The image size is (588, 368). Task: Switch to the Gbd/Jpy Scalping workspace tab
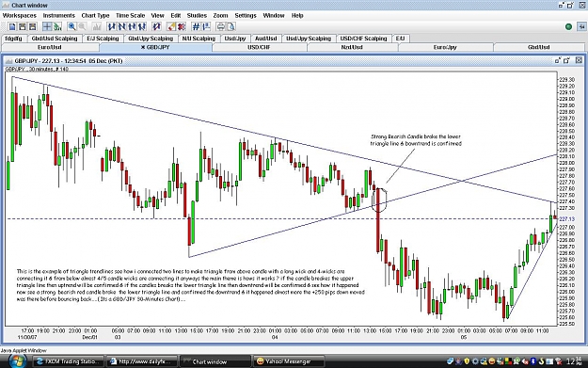coord(151,39)
